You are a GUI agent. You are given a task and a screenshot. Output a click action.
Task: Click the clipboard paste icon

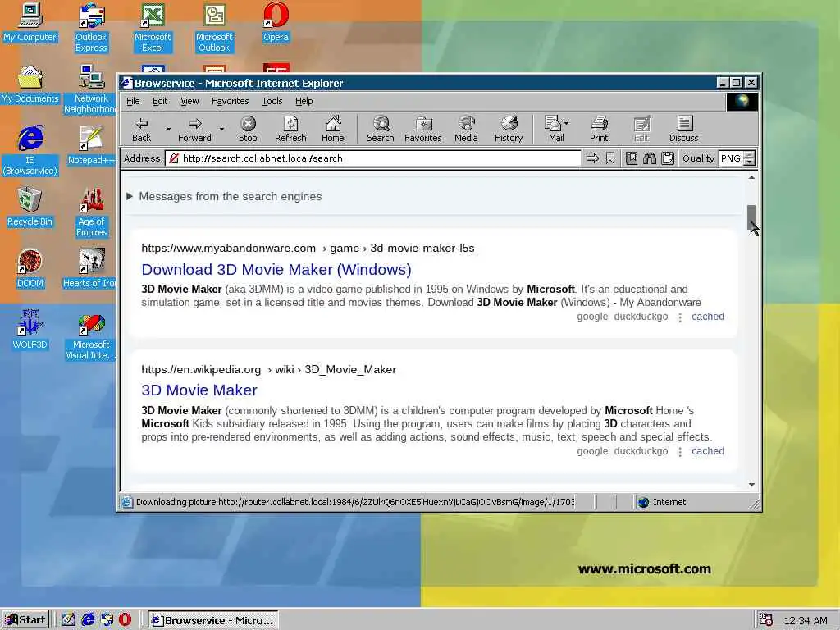pyautogui.click(x=668, y=158)
